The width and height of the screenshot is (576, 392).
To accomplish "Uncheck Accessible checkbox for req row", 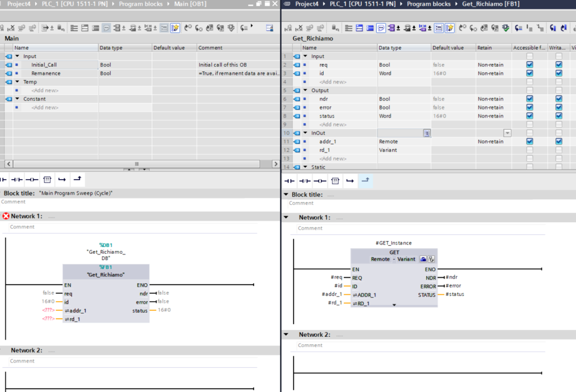I will click(529, 65).
